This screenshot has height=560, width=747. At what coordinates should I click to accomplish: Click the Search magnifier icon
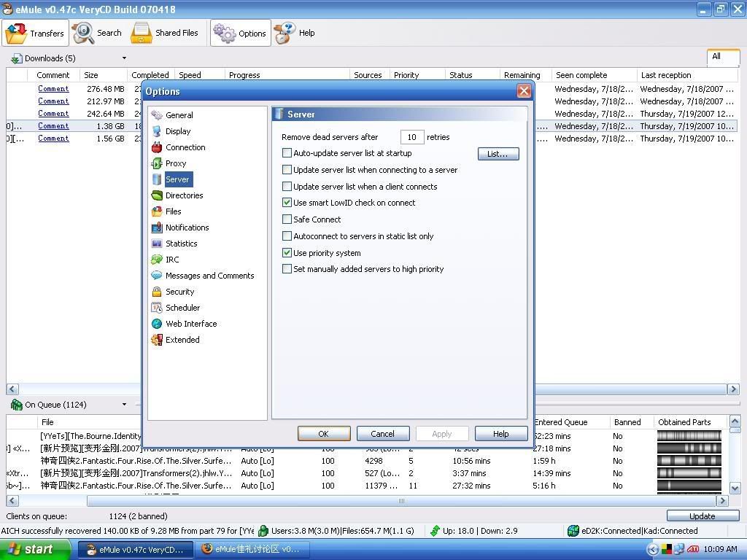(x=83, y=33)
